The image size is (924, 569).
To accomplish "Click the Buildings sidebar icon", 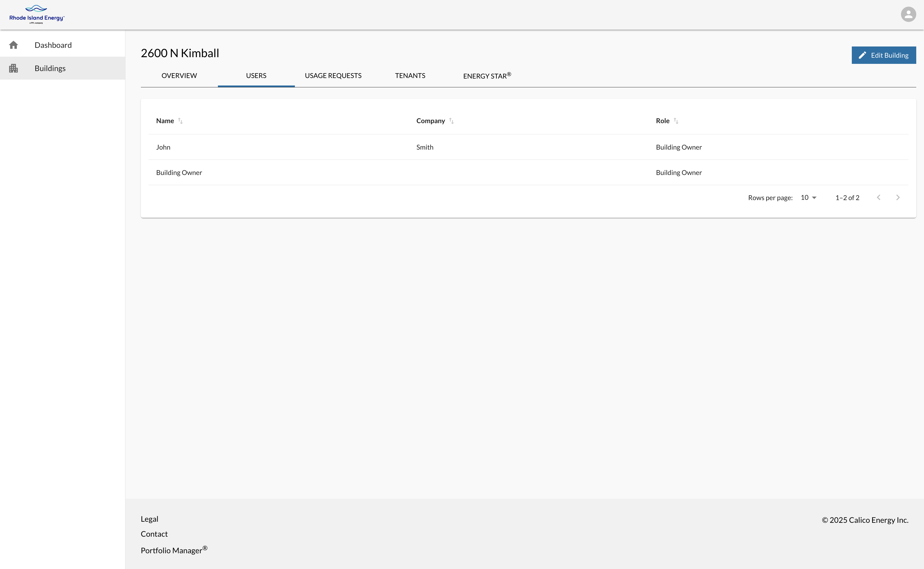I will pos(14,68).
